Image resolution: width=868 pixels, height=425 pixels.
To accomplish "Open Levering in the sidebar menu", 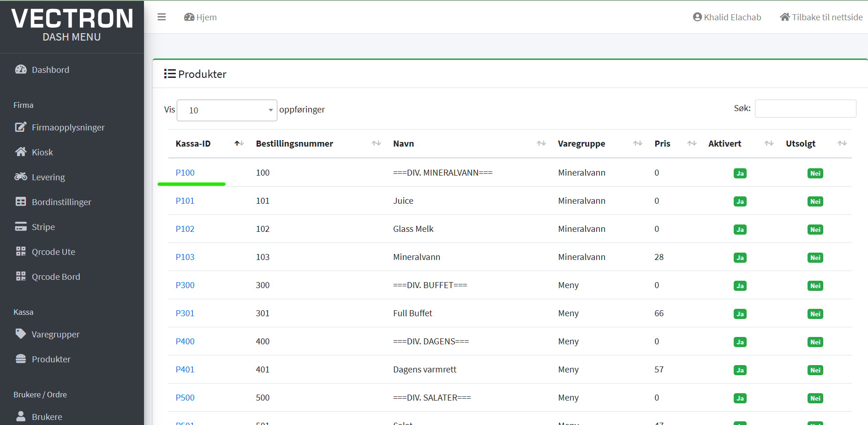I will tap(48, 177).
